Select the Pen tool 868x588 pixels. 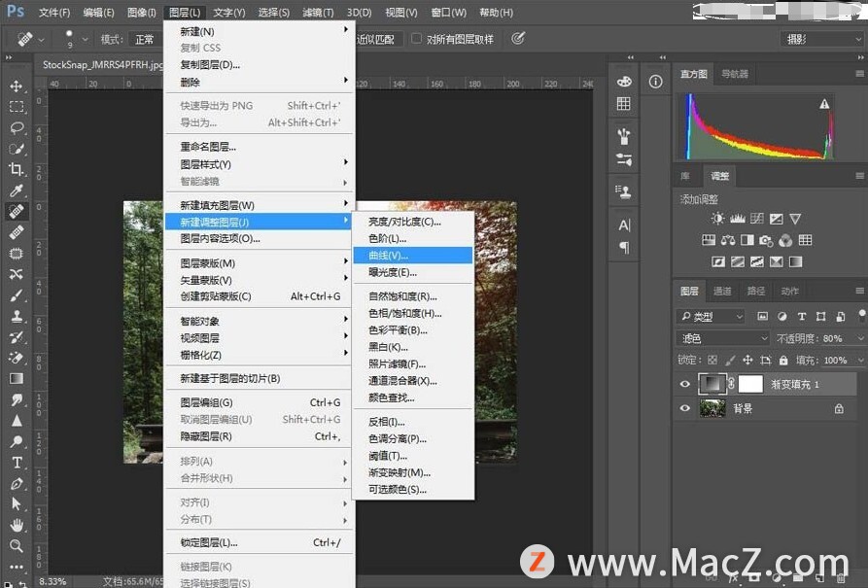[17, 483]
